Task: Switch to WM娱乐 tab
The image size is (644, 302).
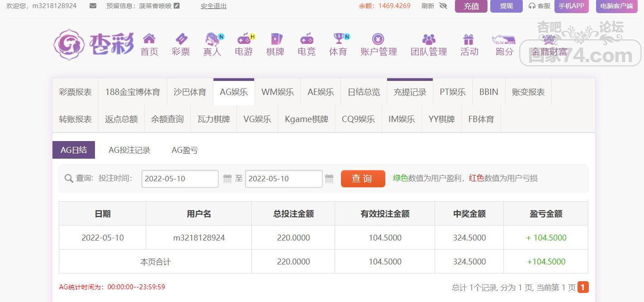Action: click(278, 92)
